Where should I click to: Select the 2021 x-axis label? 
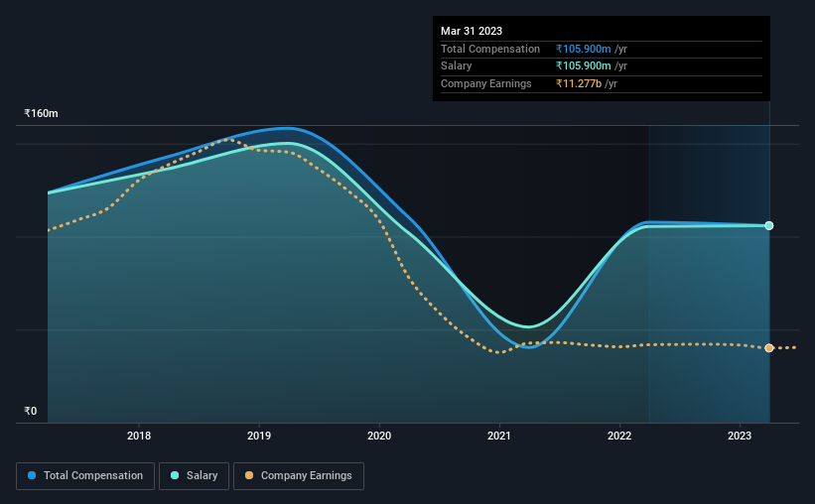(x=499, y=436)
